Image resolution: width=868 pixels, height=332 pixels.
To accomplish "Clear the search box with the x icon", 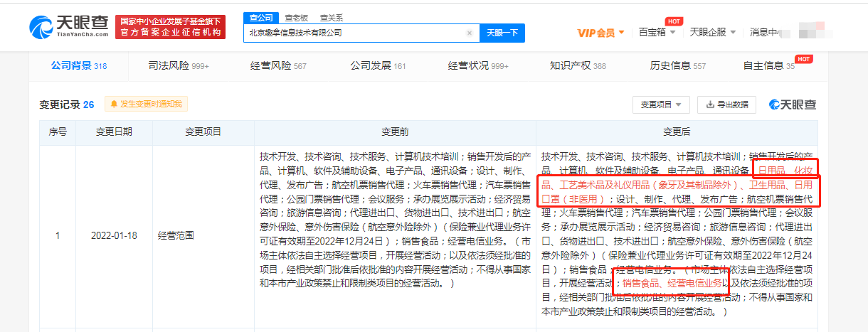I will pyautogui.click(x=470, y=33).
